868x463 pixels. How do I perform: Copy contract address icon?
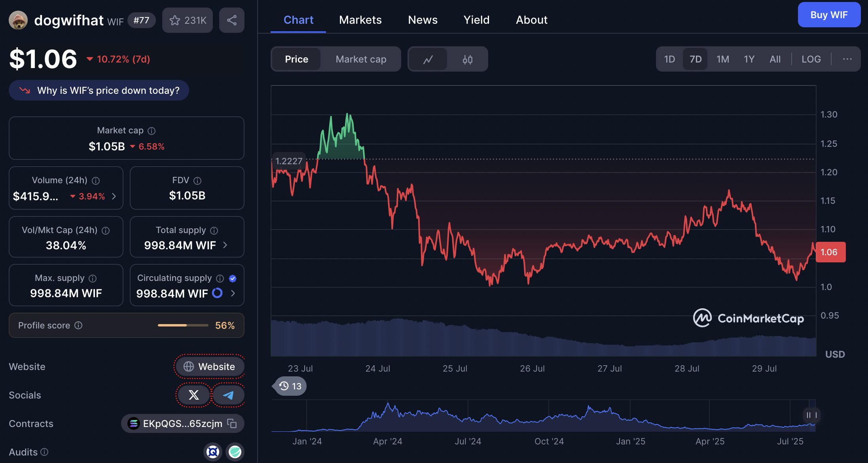click(232, 423)
